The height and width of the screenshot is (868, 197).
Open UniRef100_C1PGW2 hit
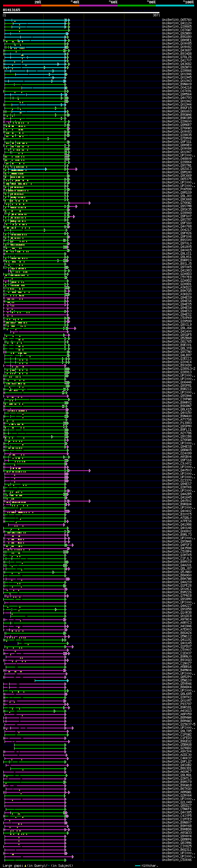coord(177,735)
